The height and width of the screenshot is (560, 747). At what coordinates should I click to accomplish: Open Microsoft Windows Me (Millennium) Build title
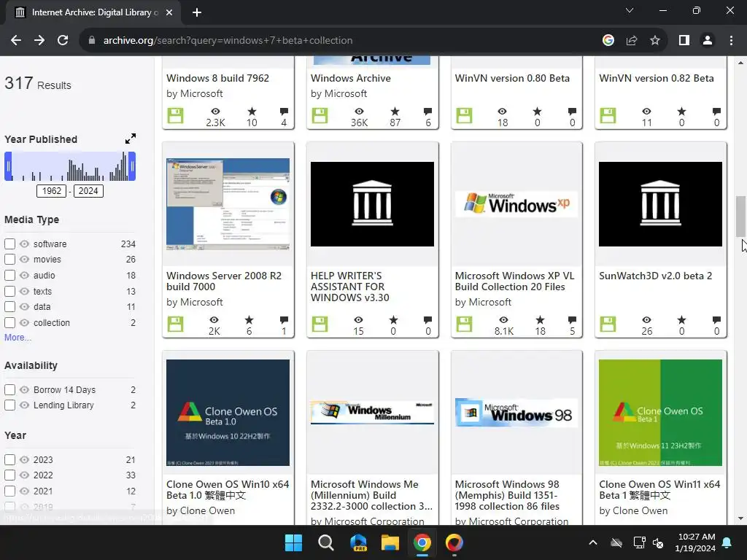pos(371,495)
